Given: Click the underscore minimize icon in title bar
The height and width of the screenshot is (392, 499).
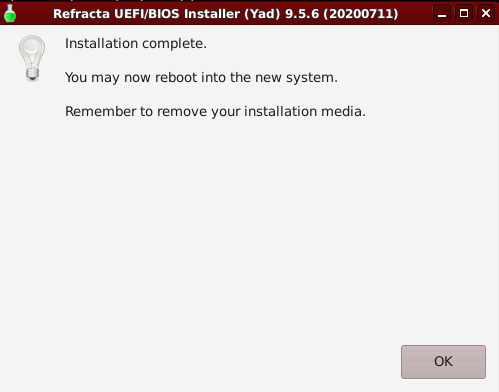Looking at the screenshot, I should (x=442, y=13).
